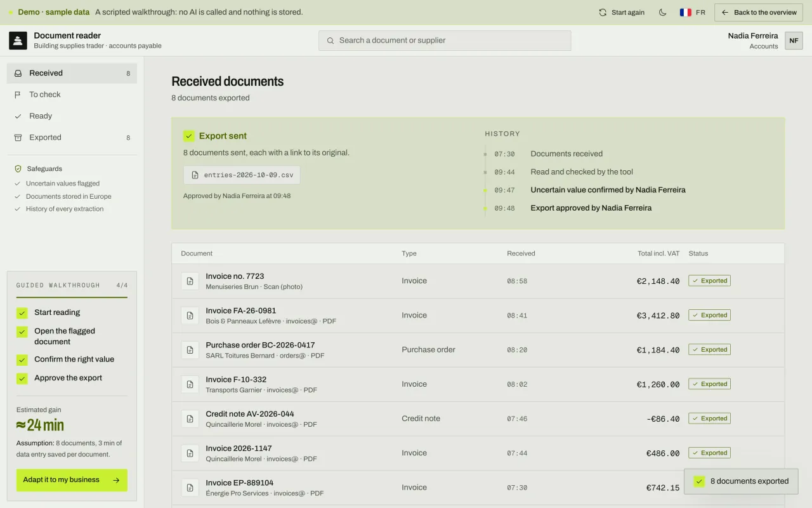This screenshot has width=812, height=508.
Task: Click the file icon for Invoice no. 7723
Action: [190, 281]
